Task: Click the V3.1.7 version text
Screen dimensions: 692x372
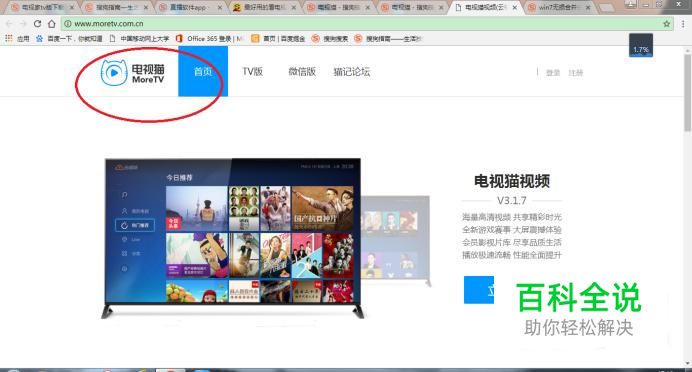Action: click(x=512, y=201)
